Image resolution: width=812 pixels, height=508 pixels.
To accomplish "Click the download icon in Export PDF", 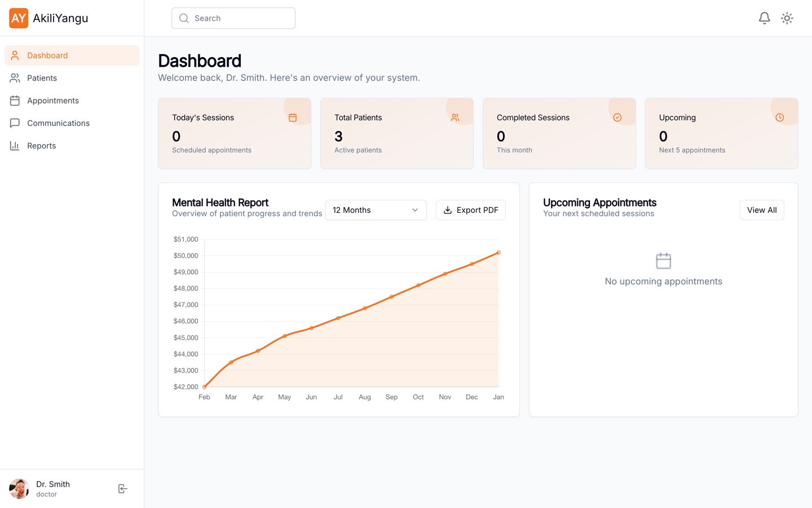I will [x=448, y=210].
